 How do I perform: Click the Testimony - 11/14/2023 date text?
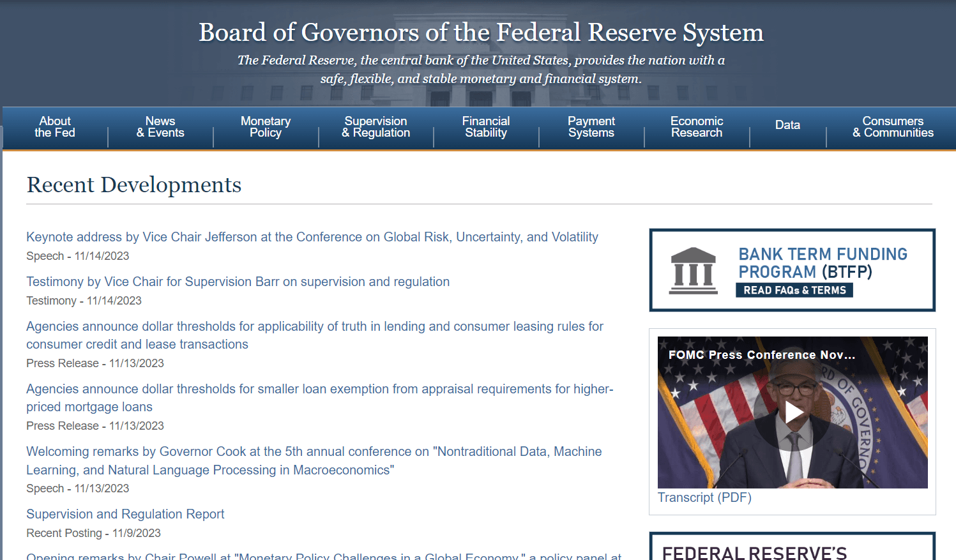[84, 301]
